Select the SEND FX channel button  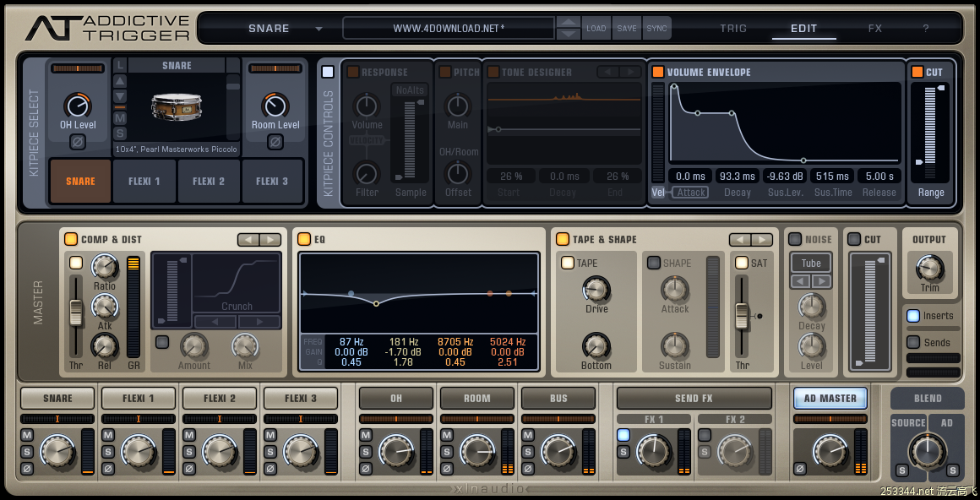point(694,398)
